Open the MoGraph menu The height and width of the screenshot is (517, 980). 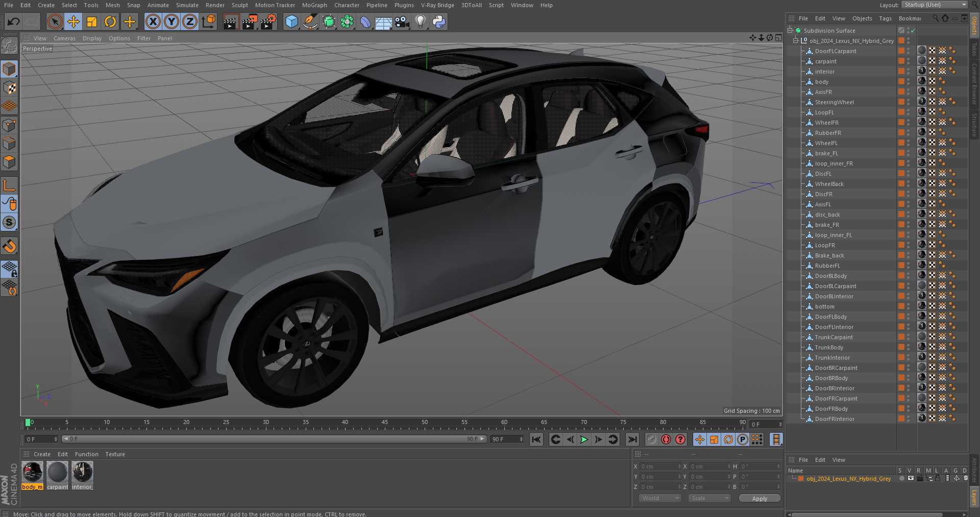click(314, 5)
